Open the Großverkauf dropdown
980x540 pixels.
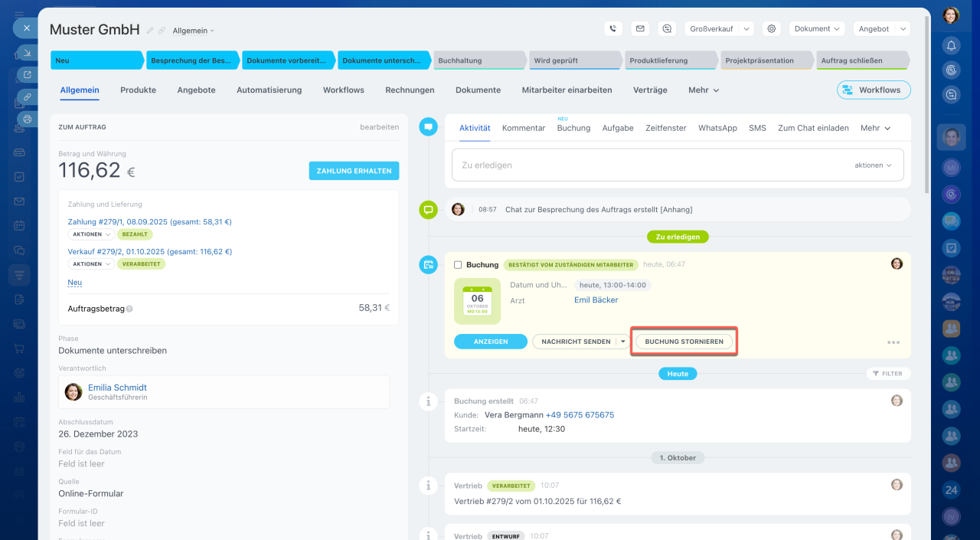719,28
